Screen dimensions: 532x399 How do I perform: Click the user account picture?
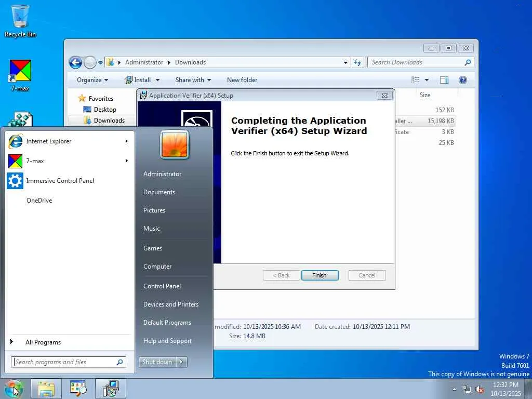(x=175, y=145)
